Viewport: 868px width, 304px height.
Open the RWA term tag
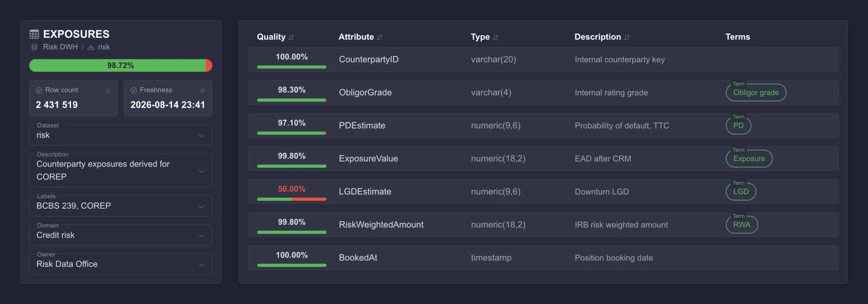point(742,225)
